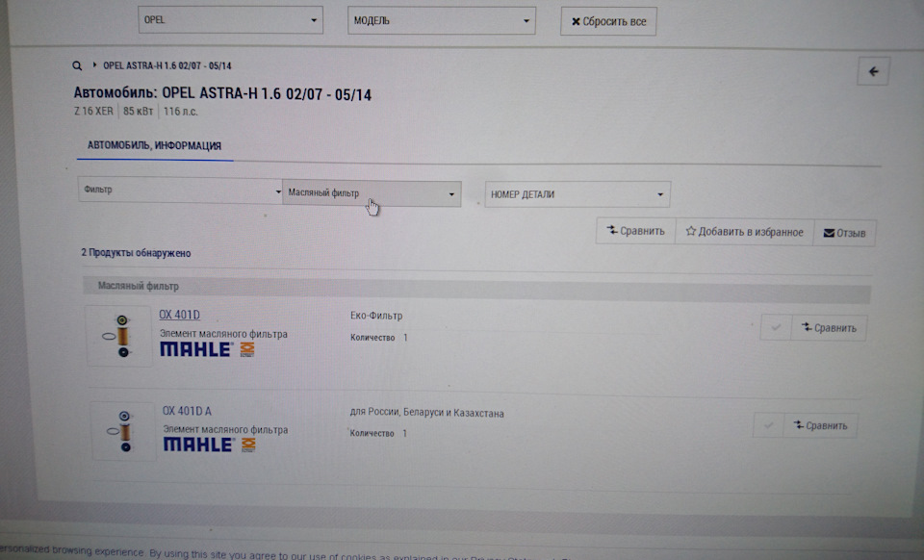Click the top Сравнить toolbar button

click(636, 231)
